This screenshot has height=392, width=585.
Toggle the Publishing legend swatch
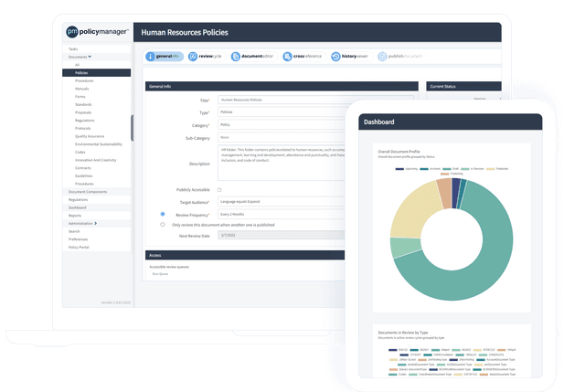[445, 174]
